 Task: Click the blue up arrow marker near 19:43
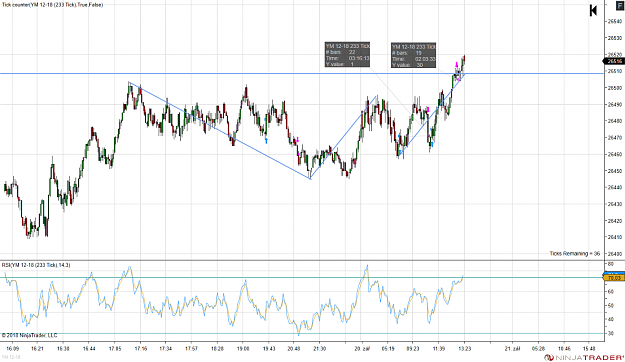[x=266, y=141]
